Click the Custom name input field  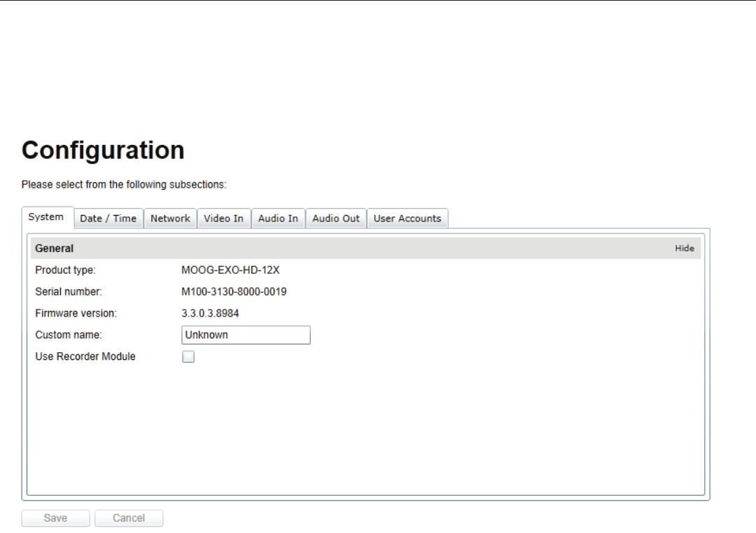246,335
